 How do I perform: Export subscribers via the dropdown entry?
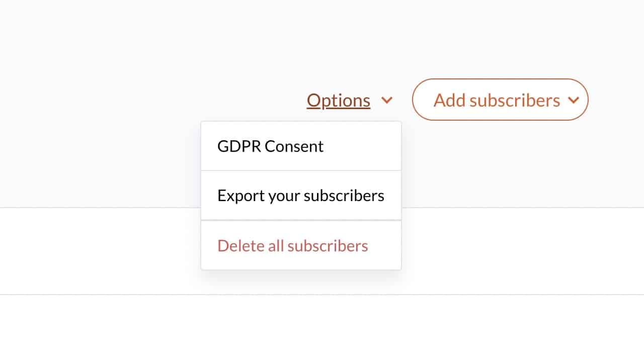pos(301,196)
